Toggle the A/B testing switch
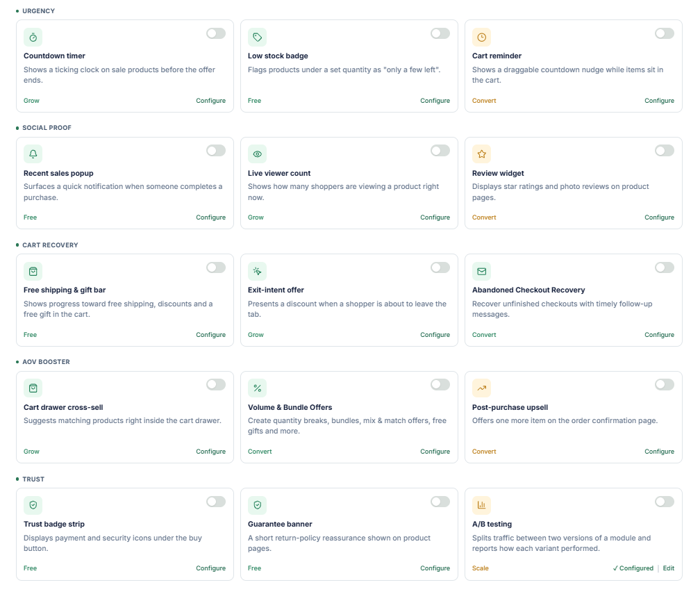Viewport: 700px width, 594px height. pyautogui.click(x=665, y=502)
